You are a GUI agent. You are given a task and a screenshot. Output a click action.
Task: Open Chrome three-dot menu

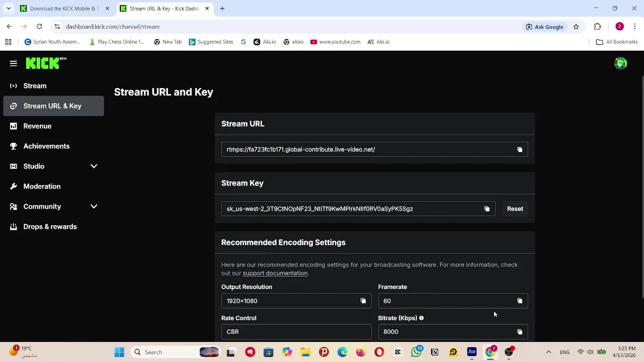[x=635, y=27]
